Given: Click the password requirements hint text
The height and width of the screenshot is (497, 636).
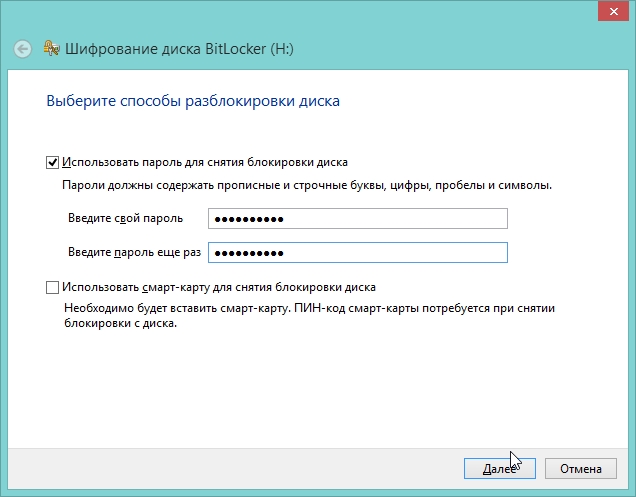Looking at the screenshot, I should coord(307,185).
